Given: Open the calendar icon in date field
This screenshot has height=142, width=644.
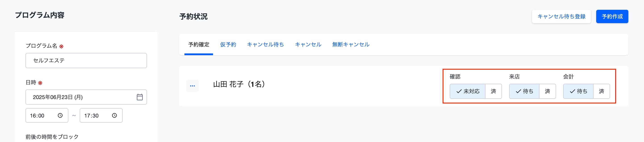Looking at the screenshot, I should (140, 97).
